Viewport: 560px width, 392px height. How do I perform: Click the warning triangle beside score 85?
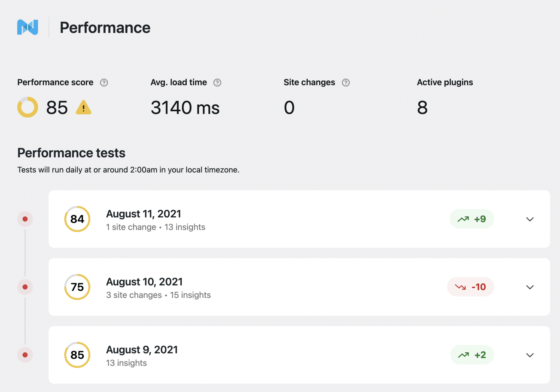[x=84, y=108]
